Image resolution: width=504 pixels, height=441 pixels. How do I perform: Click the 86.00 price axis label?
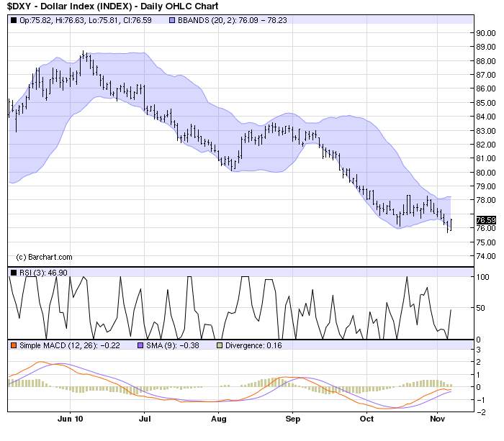486,88
